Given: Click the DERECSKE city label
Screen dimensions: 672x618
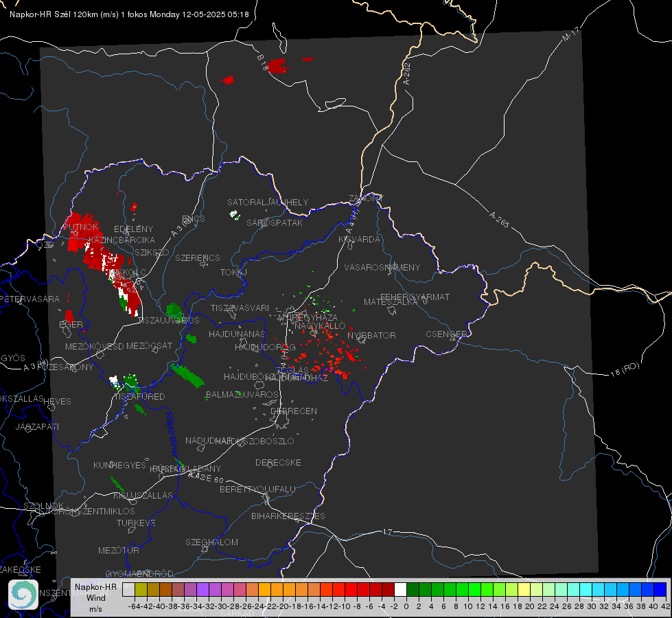Looking at the screenshot, I should (278, 462).
